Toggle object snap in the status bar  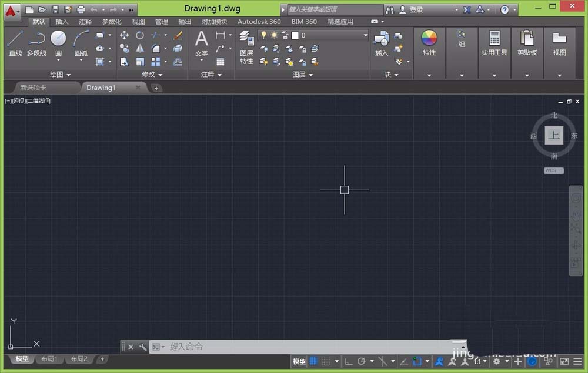click(417, 361)
